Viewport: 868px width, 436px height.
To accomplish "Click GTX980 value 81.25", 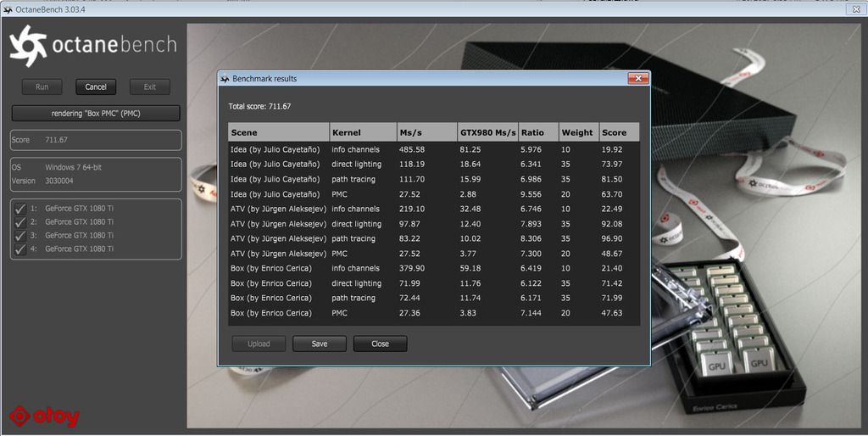I will coord(470,149).
